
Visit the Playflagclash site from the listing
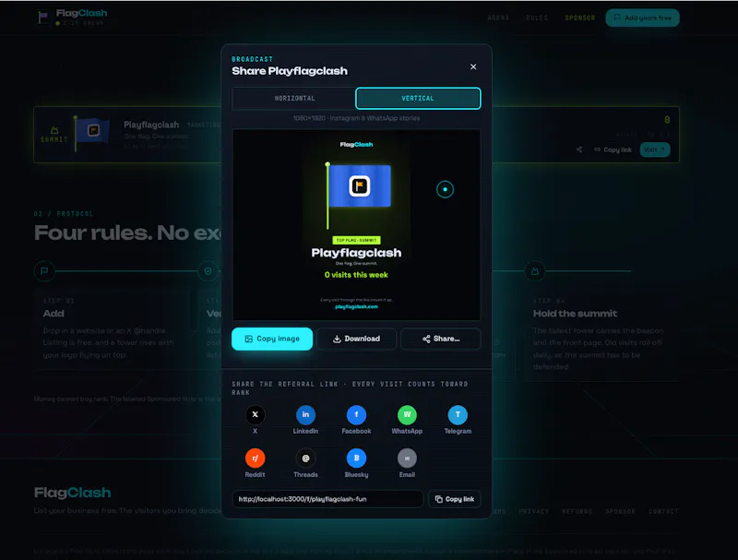pyautogui.click(x=654, y=149)
